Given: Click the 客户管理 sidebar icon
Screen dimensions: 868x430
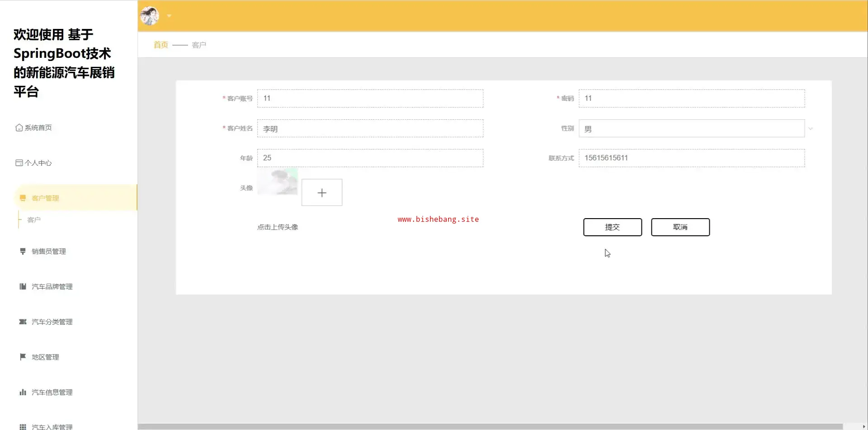Looking at the screenshot, I should click(x=23, y=198).
